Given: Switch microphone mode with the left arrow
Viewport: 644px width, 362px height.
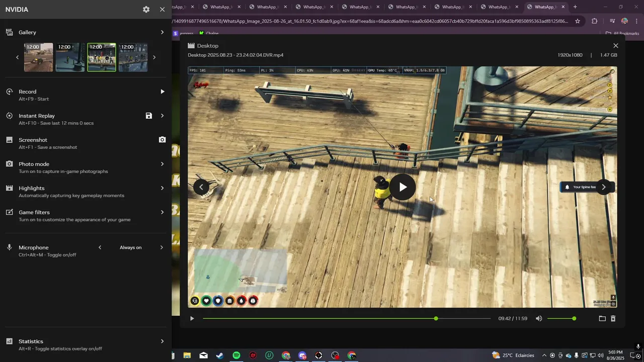Looking at the screenshot, I should pyautogui.click(x=100, y=247).
